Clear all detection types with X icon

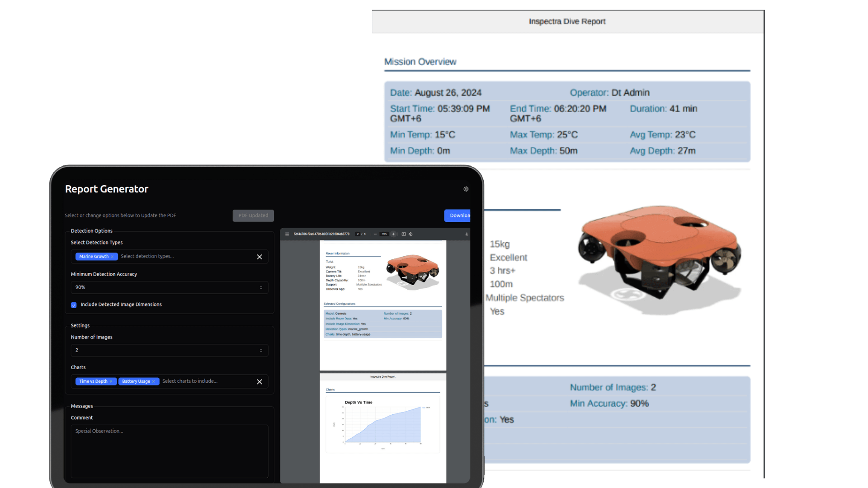[x=259, y=257]
